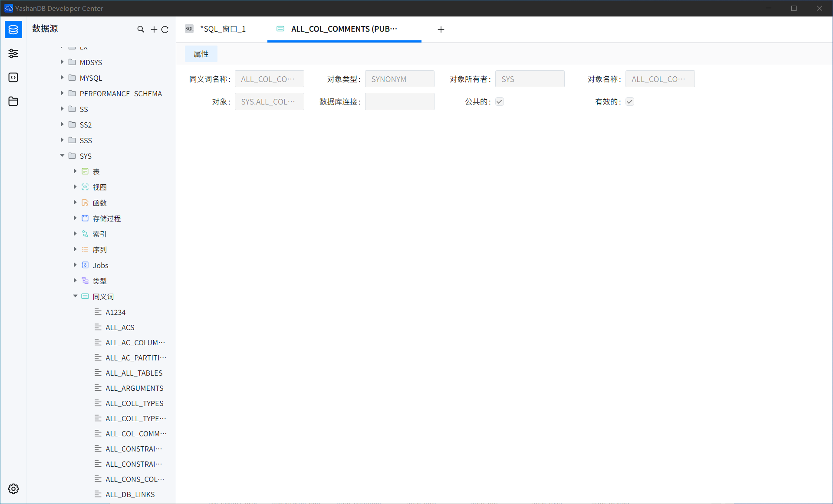Click the 对象类型 SYNONYM field
Viewport: 833px width, 504px height.
400,79
